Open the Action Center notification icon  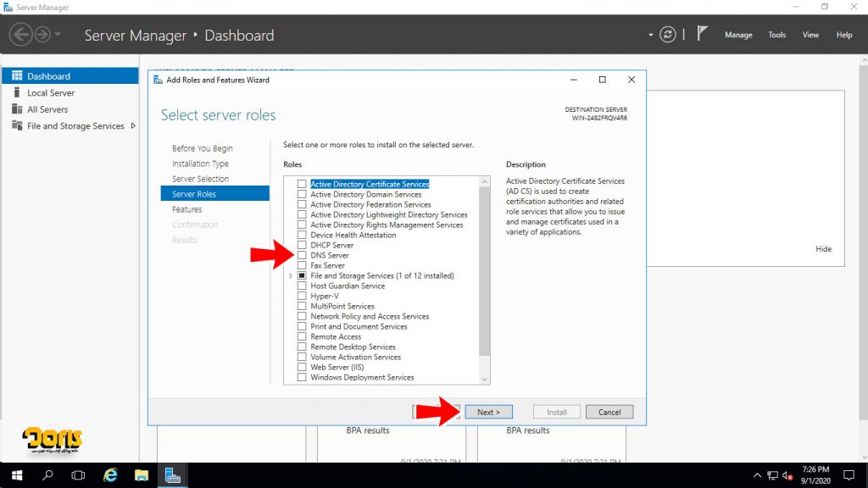click(849, 475)
